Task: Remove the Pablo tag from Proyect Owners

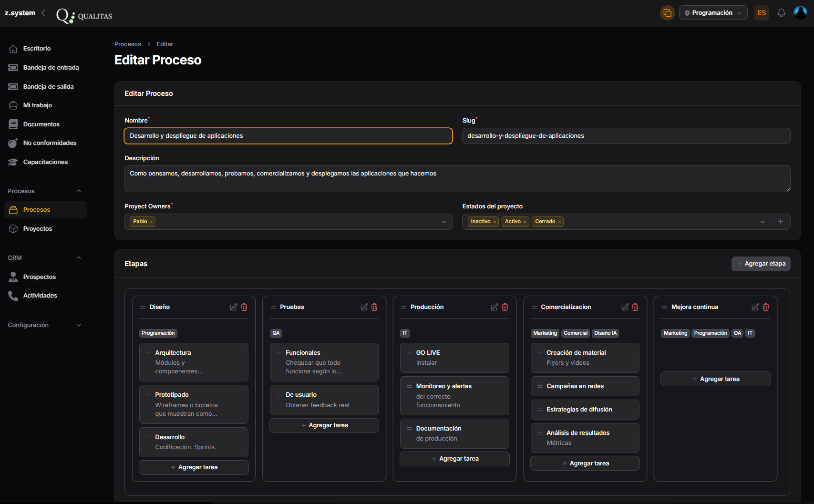Action: (152, 222)
